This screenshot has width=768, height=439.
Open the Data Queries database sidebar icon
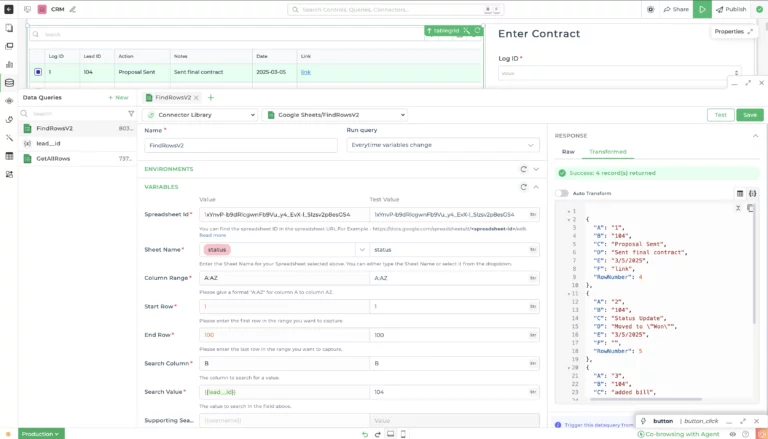click(9, 83)
